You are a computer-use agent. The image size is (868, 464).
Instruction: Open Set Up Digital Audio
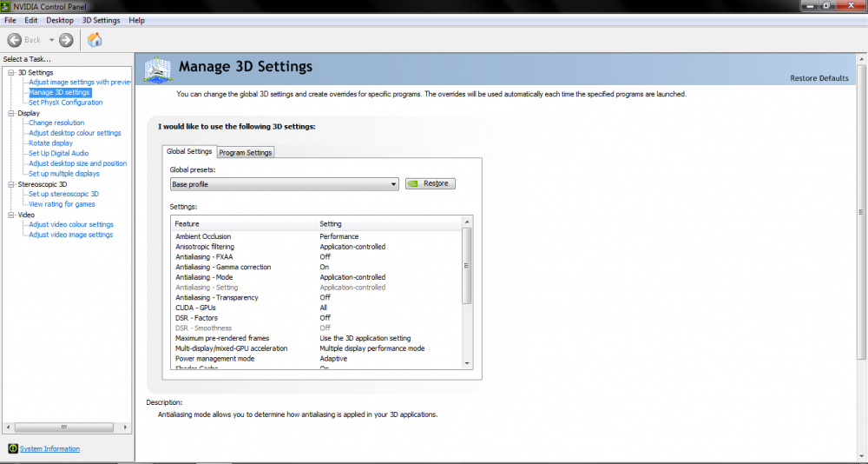(x=59, y=153)
